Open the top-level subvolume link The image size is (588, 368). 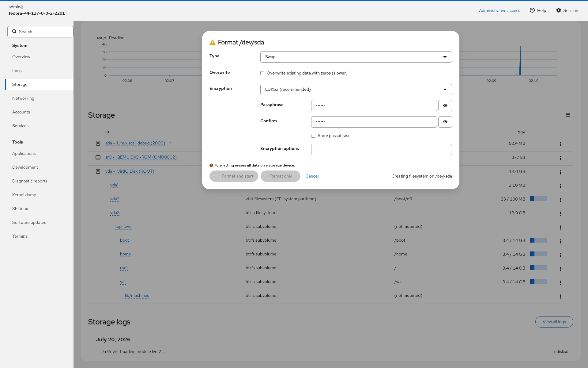click(x=124, y=226)
